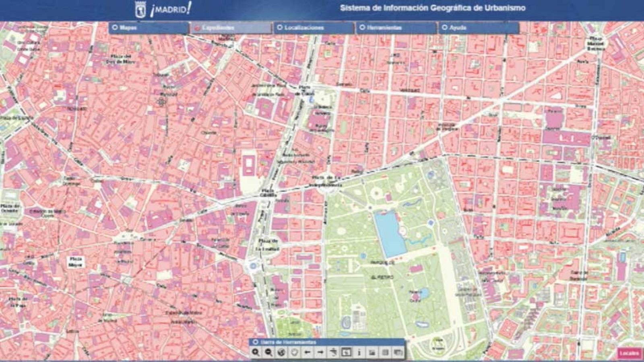644x362 pixels.
Task: Click the full extent globe icon
Action: point(281,352)
